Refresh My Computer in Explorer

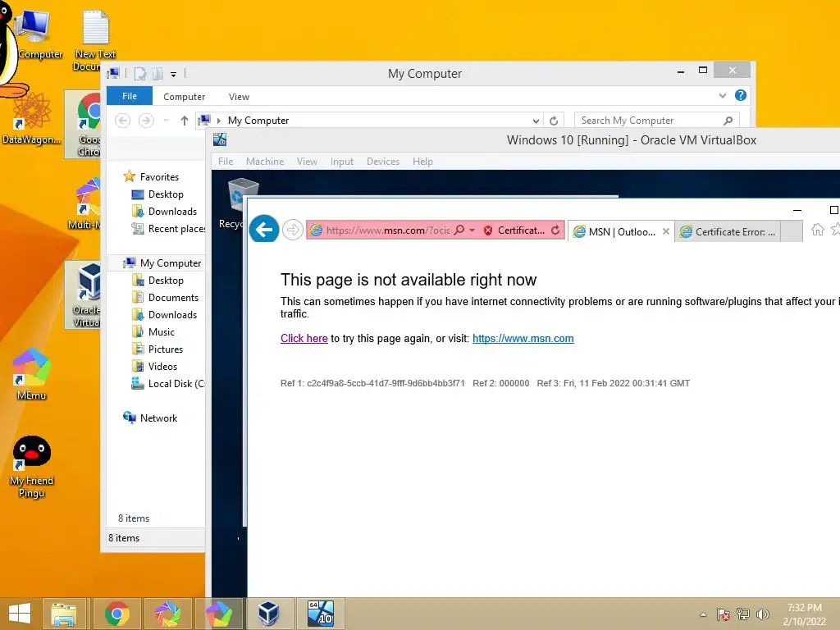coord(554,121)
